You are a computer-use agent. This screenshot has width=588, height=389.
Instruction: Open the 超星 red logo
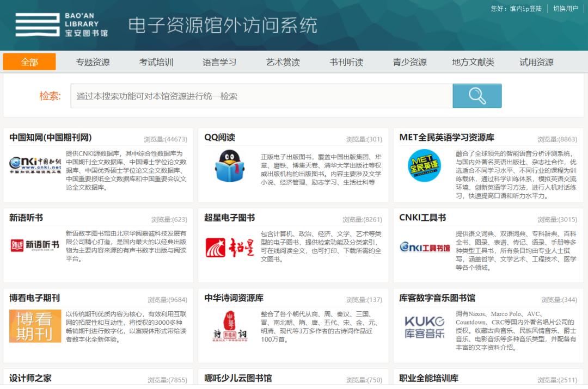(230, 247)
